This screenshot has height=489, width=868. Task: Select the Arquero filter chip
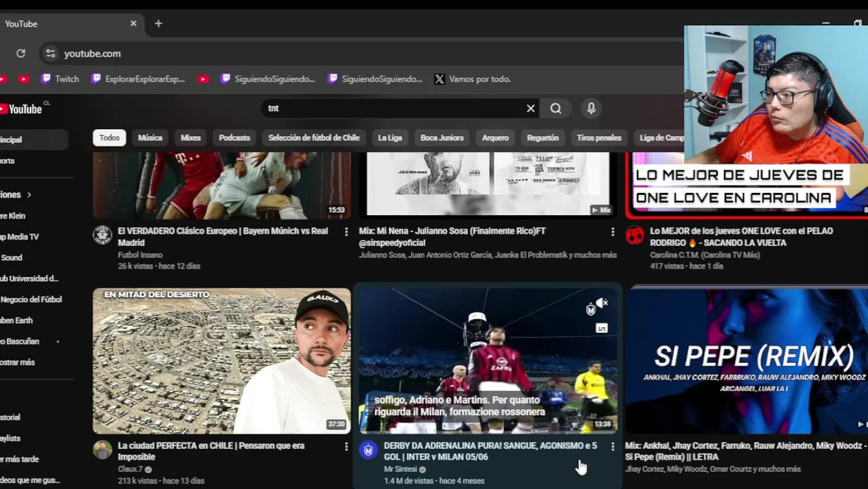point(495,137)
